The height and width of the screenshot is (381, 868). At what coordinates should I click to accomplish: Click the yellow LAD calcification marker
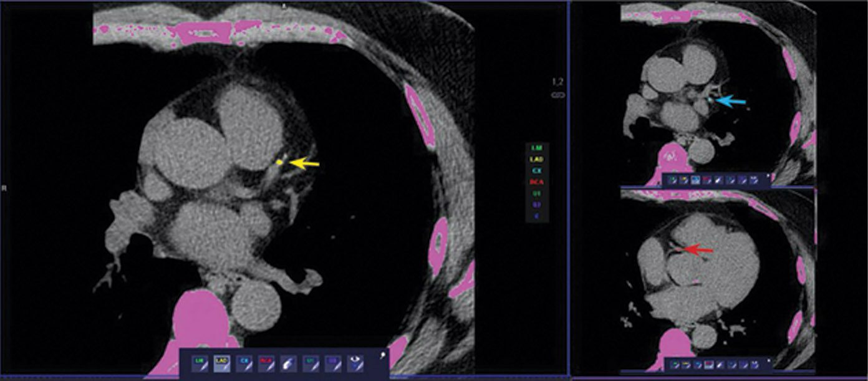(x=279, y=163)
